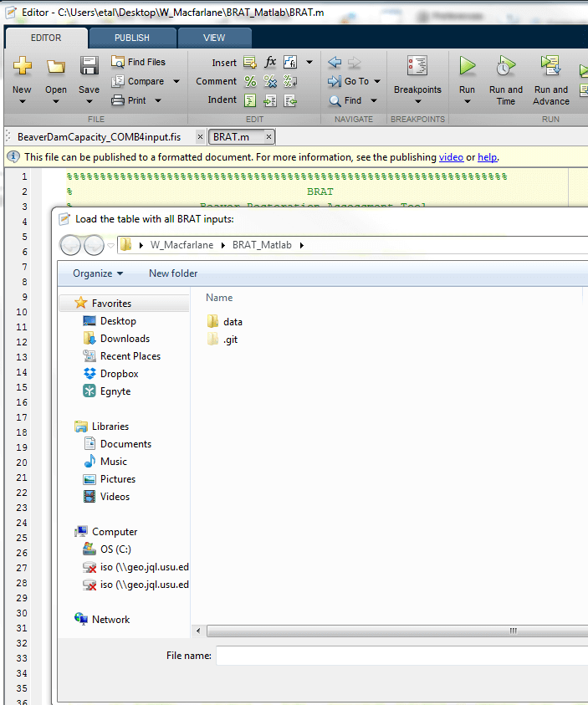Expand the Print dropdown arrow
Screen dimensions: 588x705
coord(158,100)
